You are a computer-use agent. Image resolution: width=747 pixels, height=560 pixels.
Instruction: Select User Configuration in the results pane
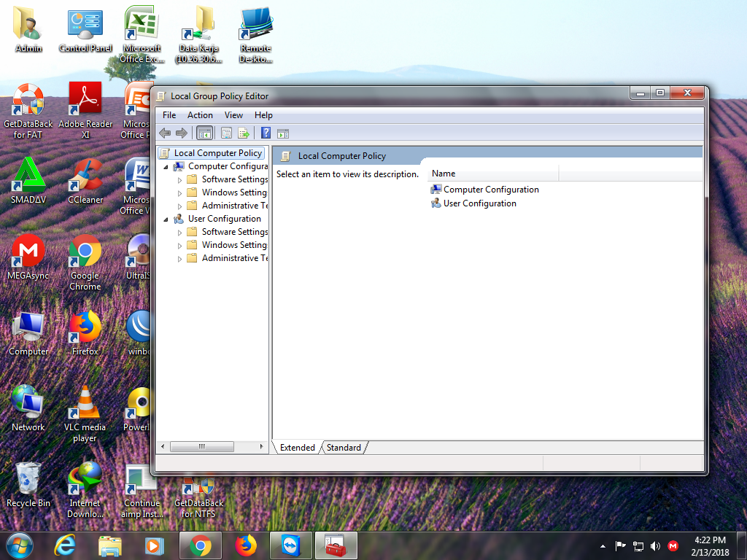coord(479,203)
